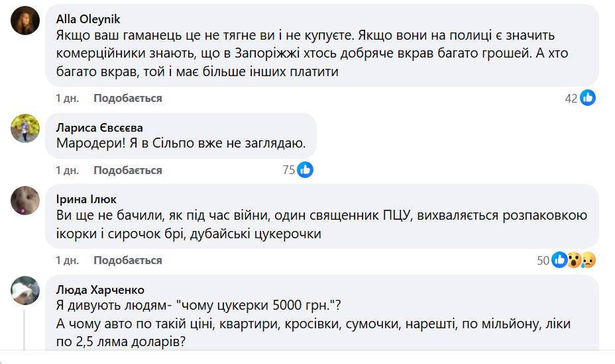Click the blue like icon on Лариса Євсєєва's comment
This screenshot has height=364, width=615.
click(305, 170)
